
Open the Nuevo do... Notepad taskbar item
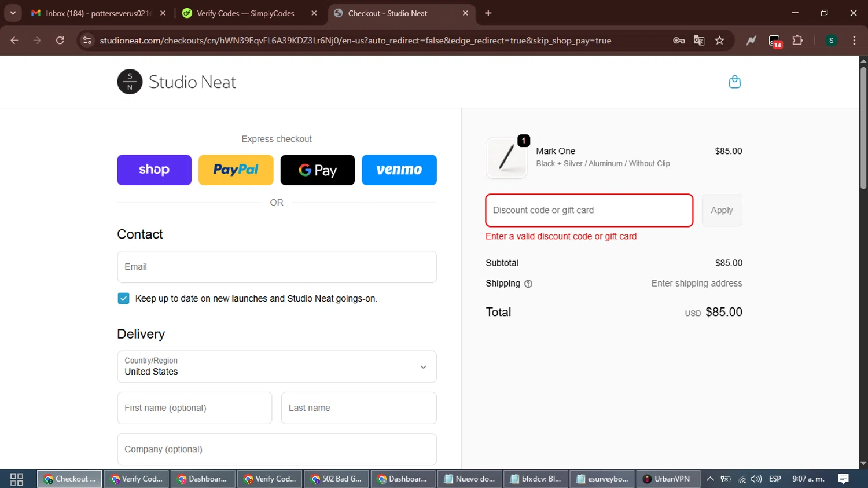click(469, 479)
